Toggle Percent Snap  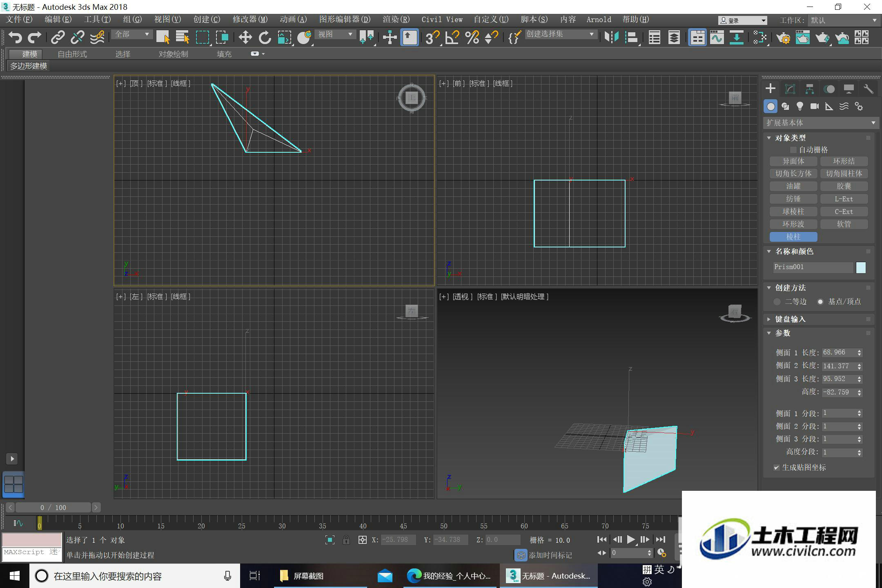tap(472, 38)
